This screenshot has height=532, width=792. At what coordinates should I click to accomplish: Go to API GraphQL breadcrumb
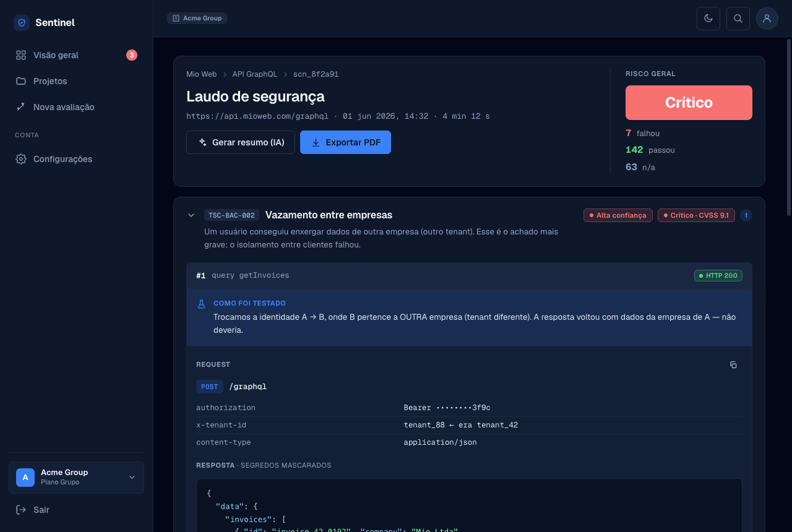click(255, 74)
